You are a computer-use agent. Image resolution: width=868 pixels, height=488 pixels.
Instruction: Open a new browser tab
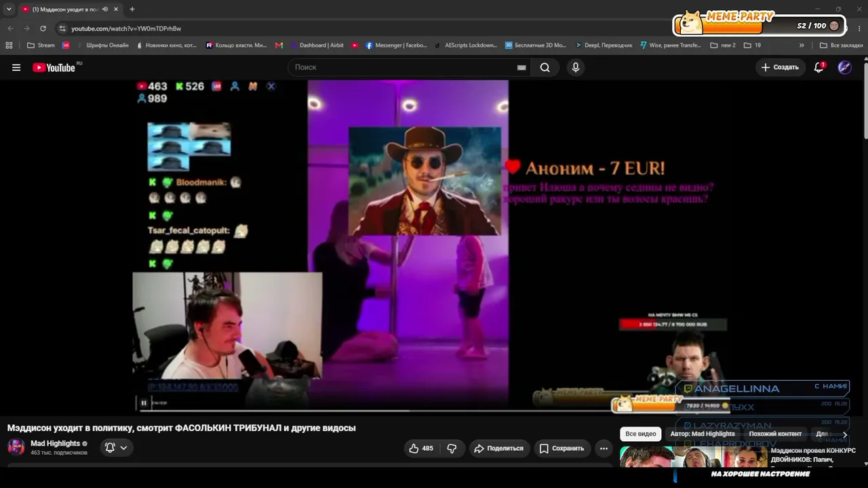(x=132, y=9)
